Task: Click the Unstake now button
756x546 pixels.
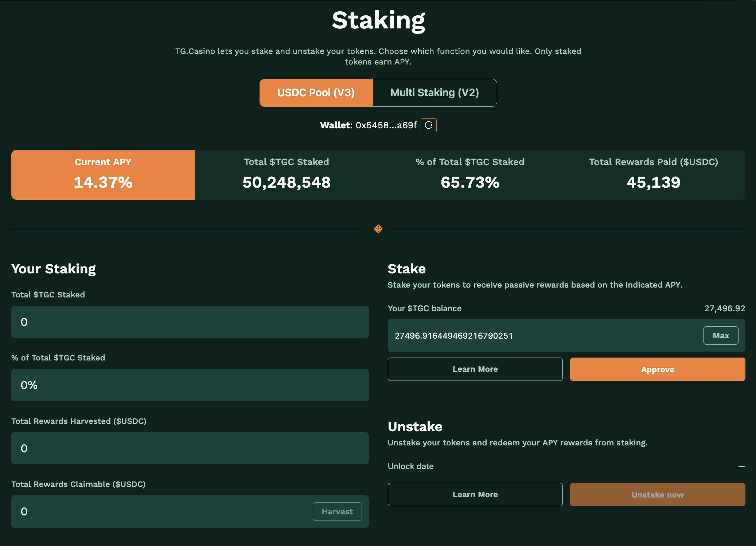Action: (657, 495)
